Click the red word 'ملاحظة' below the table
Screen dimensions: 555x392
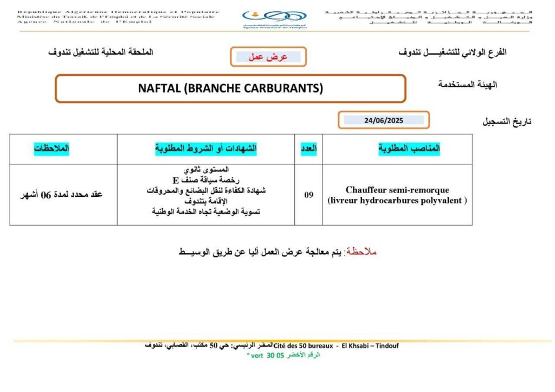362,252
